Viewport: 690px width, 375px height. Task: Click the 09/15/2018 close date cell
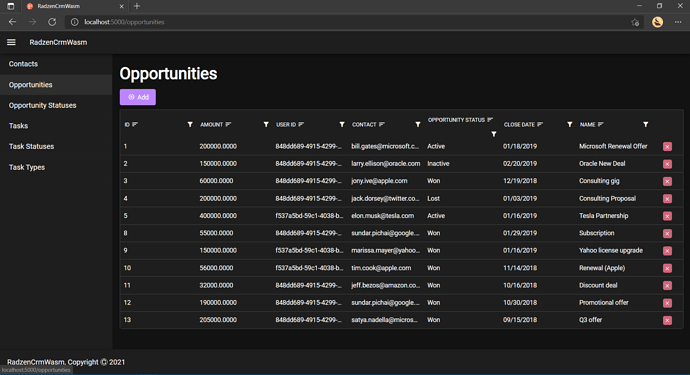click(x=520, y=320)
